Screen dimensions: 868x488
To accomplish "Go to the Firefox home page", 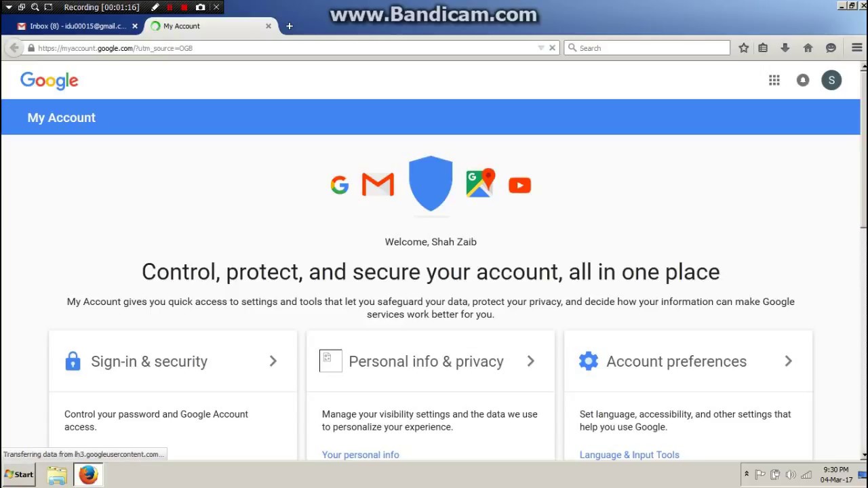I will [x=808, y=48].
